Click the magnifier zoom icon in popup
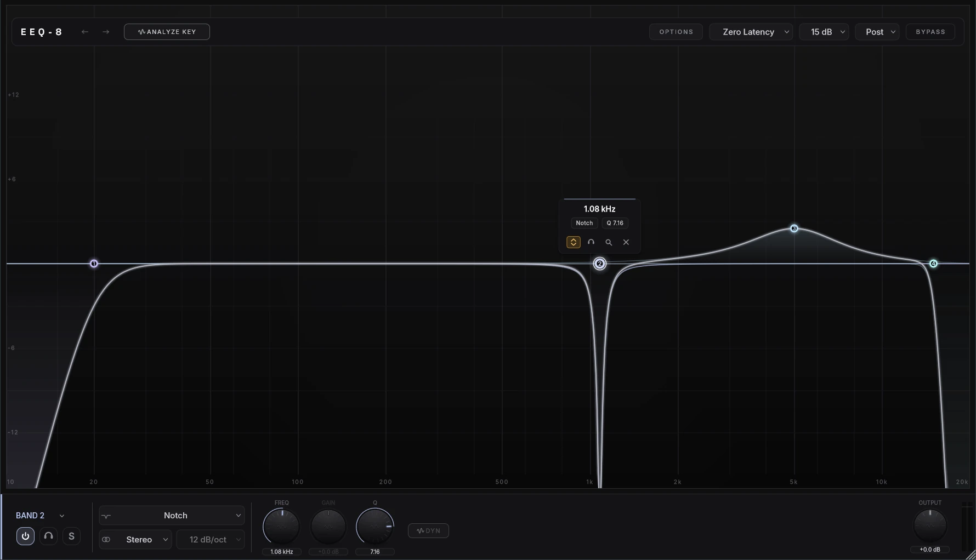 [x=609, y=242]
